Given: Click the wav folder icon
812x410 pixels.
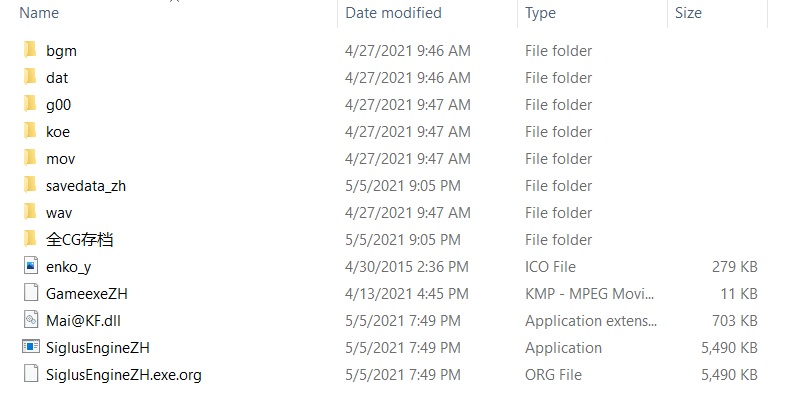Looking at the screenshot, I should tap(30, 212).
